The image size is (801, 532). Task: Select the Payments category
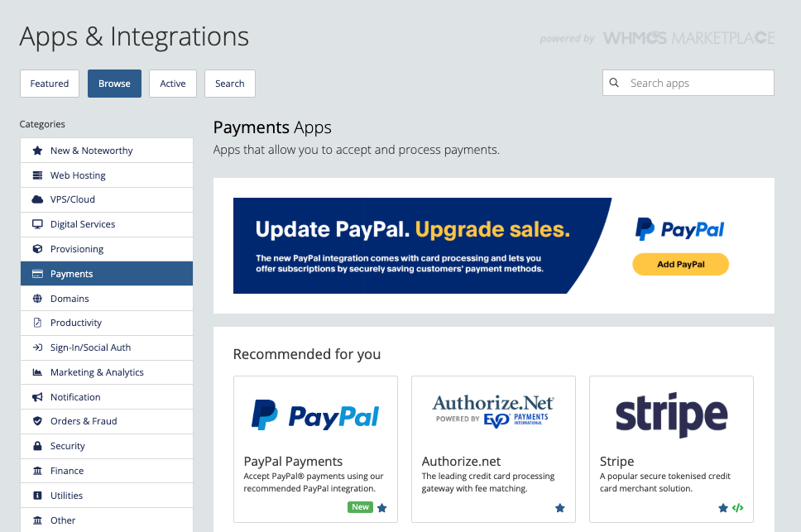107,274
